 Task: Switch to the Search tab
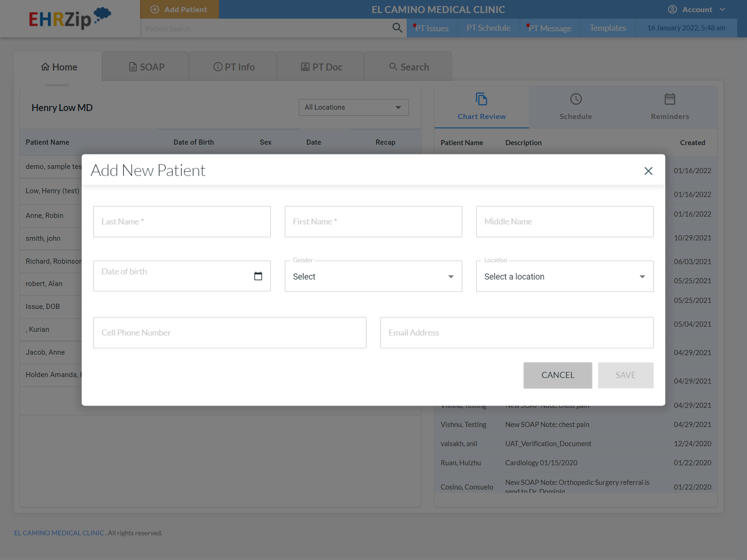[408, 66]
